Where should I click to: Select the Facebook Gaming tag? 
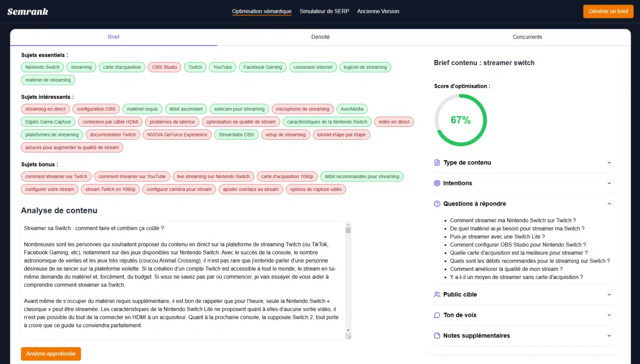pos(263,67)
